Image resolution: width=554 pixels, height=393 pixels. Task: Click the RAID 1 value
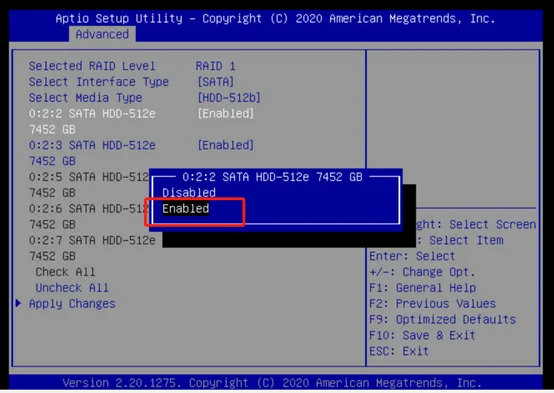point(216,66)
